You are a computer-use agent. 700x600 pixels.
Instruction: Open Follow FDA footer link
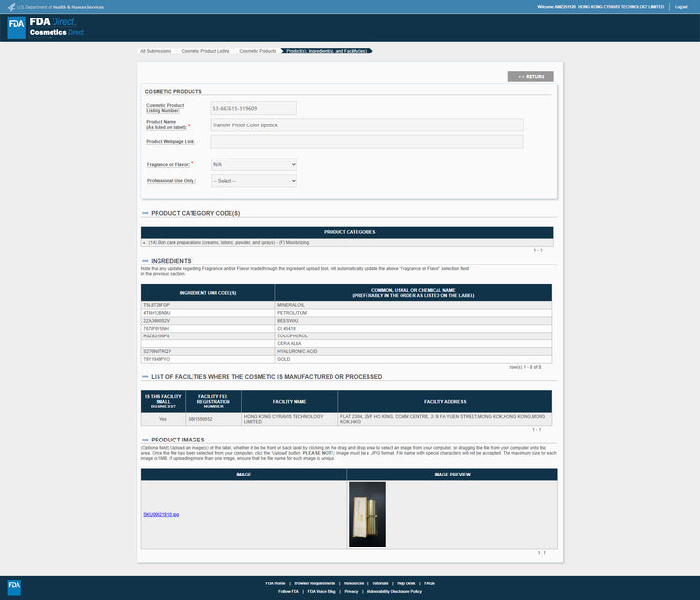[289, 592]
